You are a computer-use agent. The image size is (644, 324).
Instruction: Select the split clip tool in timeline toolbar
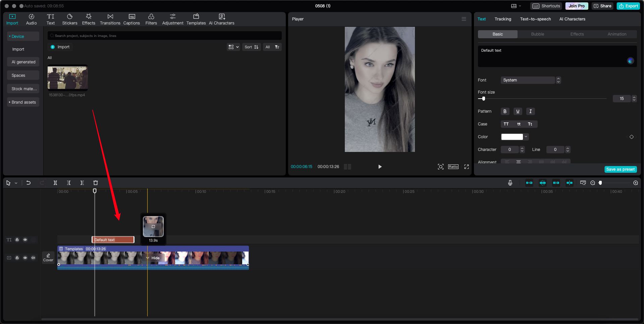coord(55,183)
